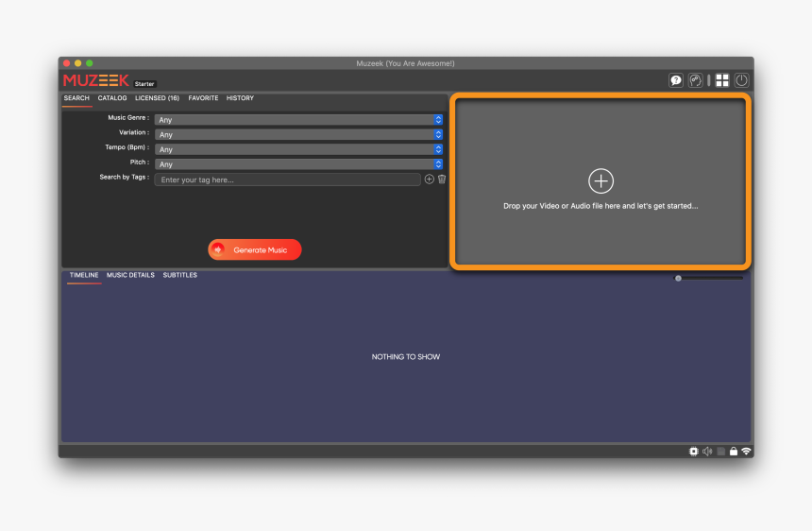The width and height of the screenshot is (812, 531).
Task: Open the Pitch dropdown
Action: (x=298, y=164)
